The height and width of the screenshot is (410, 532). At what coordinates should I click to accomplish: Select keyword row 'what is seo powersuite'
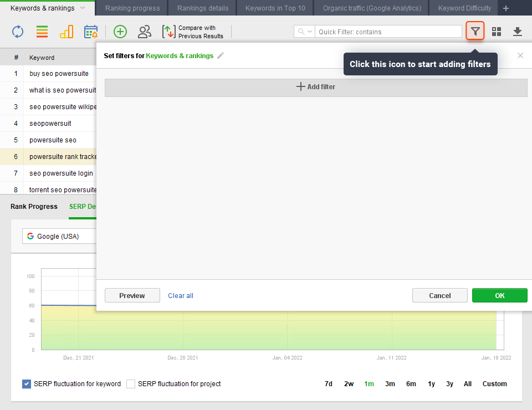point(48,90)
